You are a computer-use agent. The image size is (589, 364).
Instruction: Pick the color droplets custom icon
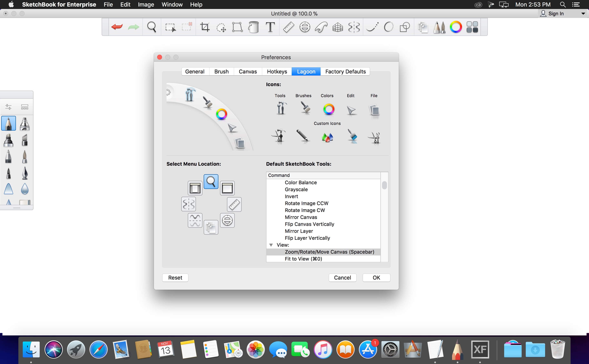(x=328, y=138)
